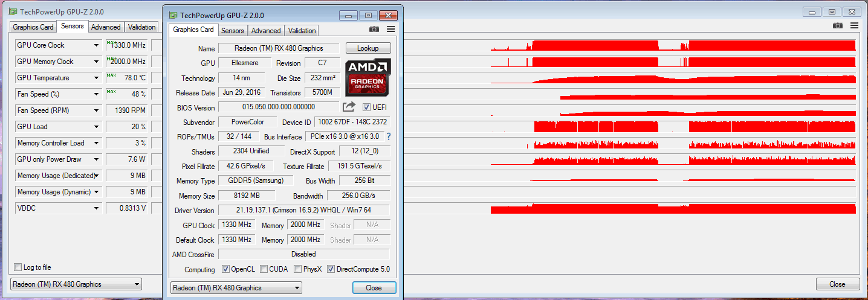Click camera icon in the Sensors window
868x300 pixels.
click(x=837, y=25)
